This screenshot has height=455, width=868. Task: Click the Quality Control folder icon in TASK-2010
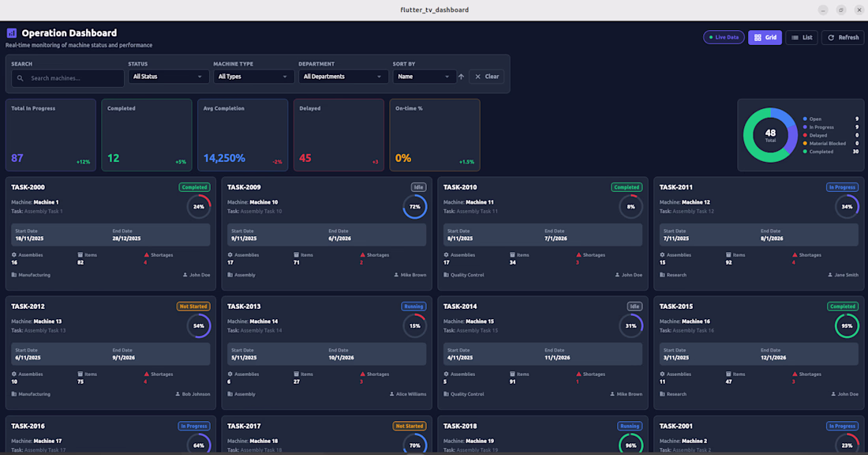(x=446, y=275)
